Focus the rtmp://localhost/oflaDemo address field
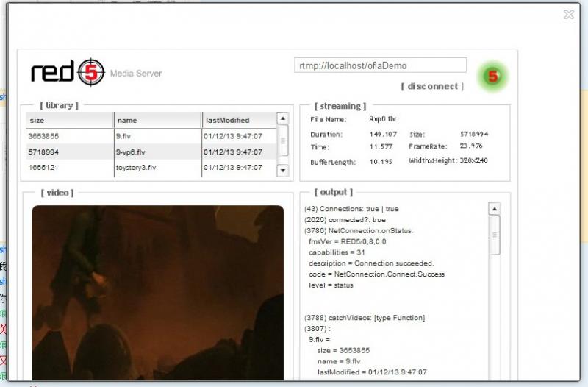588x387 pixels. 380,65
